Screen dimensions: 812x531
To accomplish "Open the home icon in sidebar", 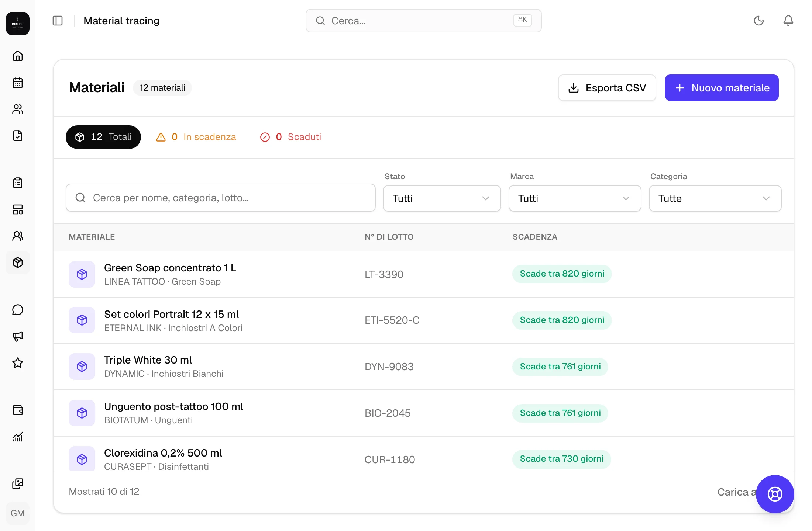I will pyautogui.click(x=18, y=56).
